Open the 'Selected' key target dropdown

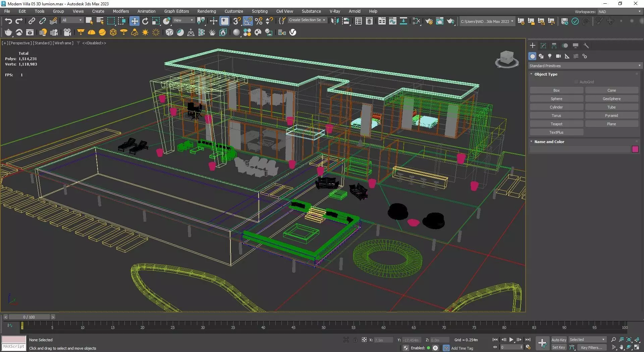tap(587, 340)
